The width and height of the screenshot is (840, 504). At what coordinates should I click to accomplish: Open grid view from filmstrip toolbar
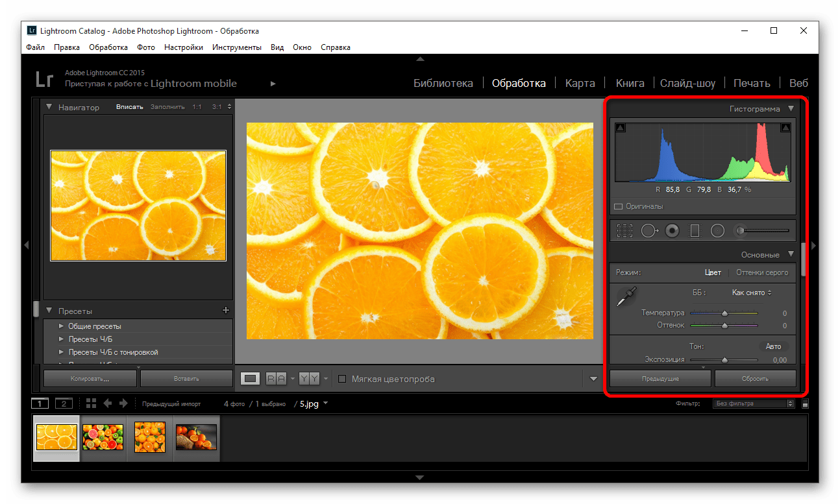pos(91,403)
